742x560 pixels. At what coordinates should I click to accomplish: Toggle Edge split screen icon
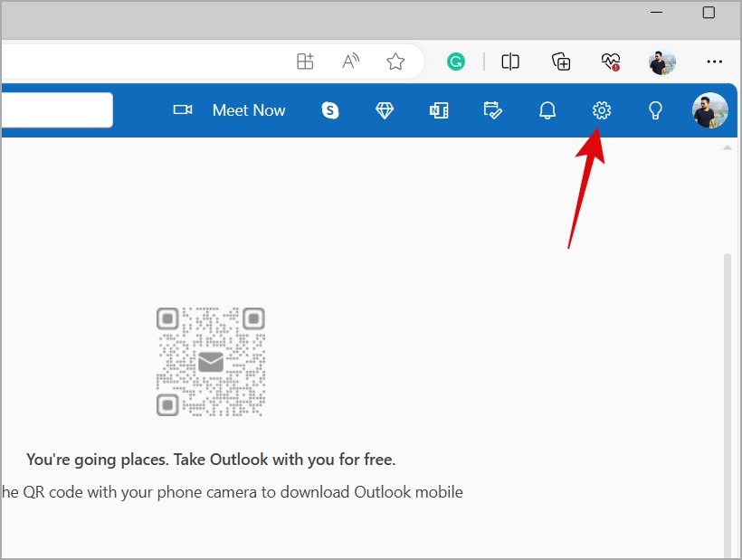point(510,62)
